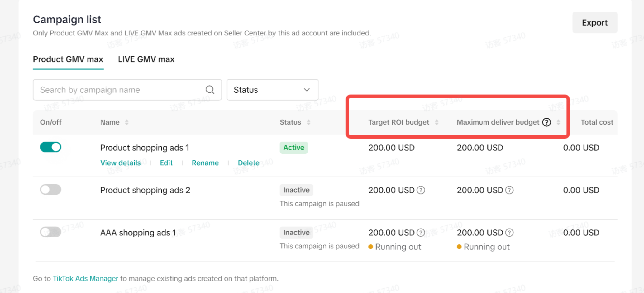Click chevron arrow in Status dropdown
Image resolution: width=644 pixels, height=293 pixels.
[x=307, y=90]
